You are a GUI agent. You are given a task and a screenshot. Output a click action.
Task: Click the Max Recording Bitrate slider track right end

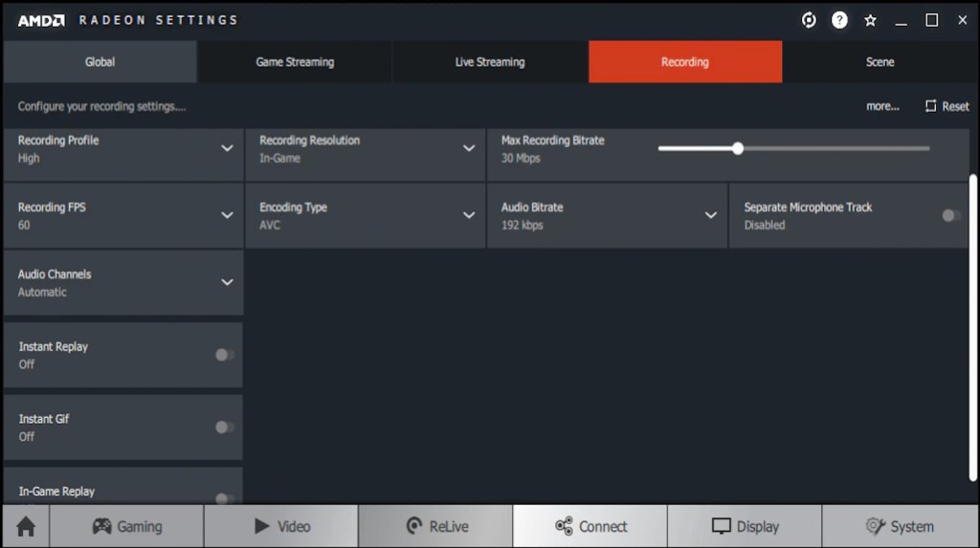927,148
